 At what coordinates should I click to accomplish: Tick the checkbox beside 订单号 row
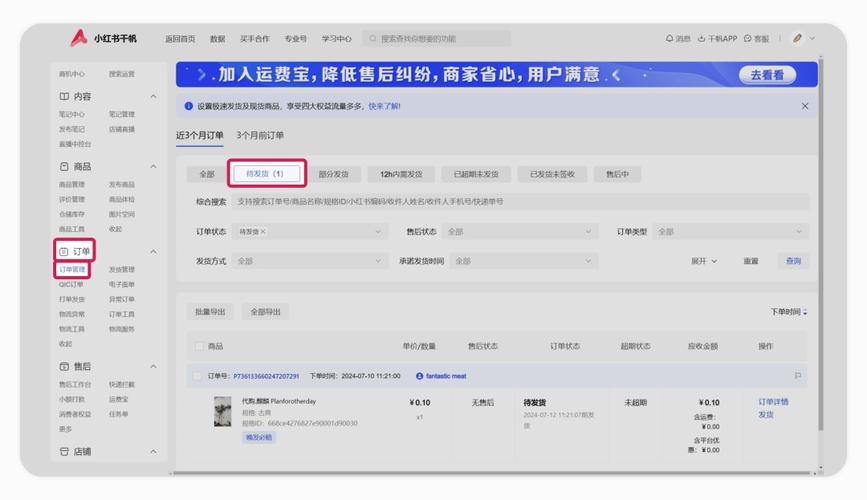199,376
